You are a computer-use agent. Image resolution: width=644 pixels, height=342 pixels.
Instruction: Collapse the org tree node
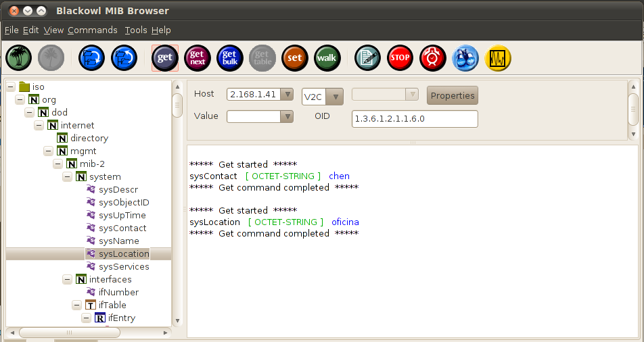20,100
